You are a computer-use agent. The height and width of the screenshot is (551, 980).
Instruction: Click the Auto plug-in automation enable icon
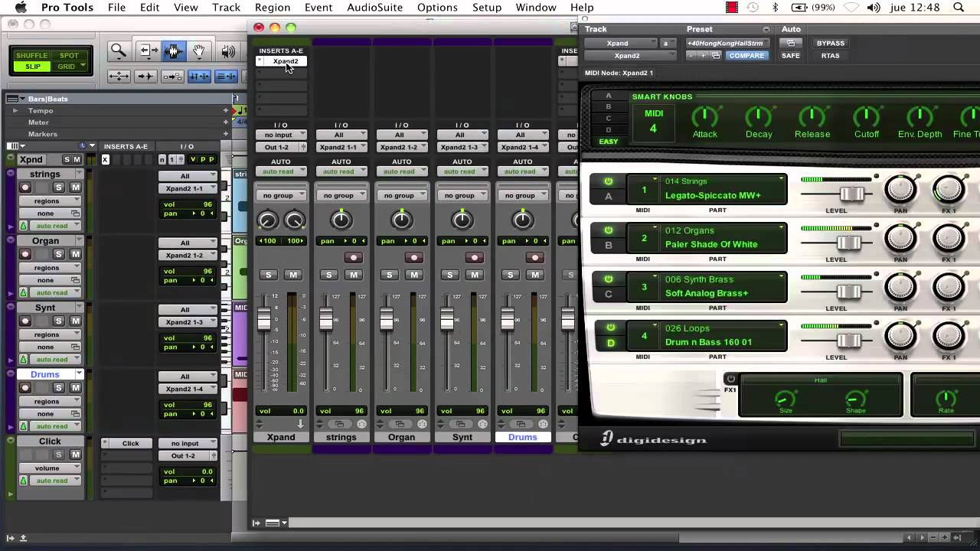[791, 43]
